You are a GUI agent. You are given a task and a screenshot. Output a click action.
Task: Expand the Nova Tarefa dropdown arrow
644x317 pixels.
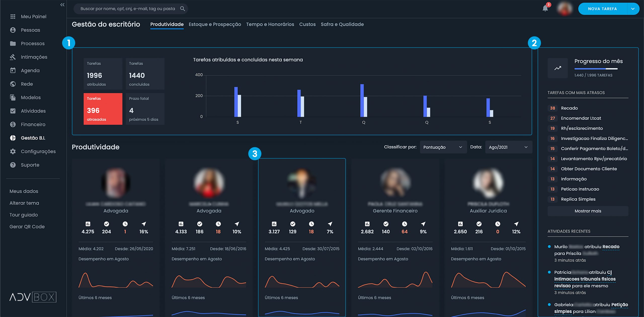click(x=633, y=9)
